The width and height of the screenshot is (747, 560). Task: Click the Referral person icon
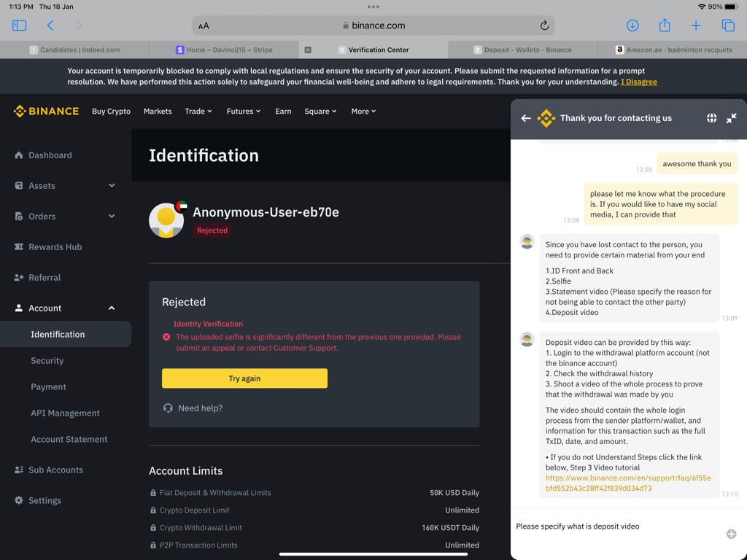(18, 277)
